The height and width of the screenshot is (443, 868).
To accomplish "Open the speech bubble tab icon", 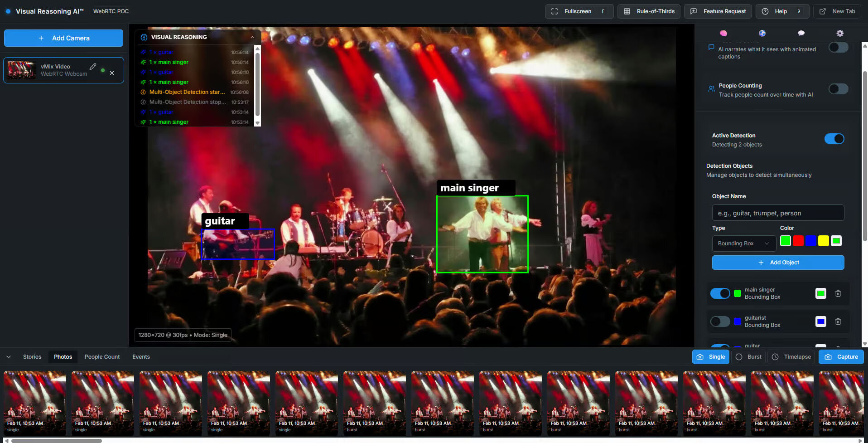I will point(801,33).
